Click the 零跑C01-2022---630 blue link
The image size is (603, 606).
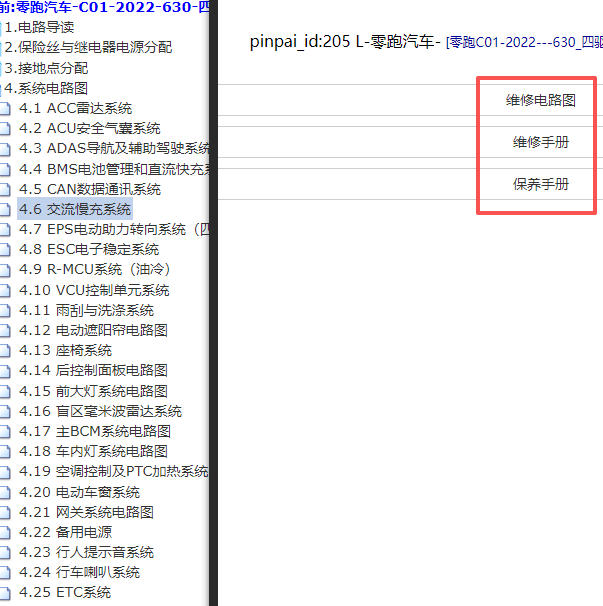point(525,42)
